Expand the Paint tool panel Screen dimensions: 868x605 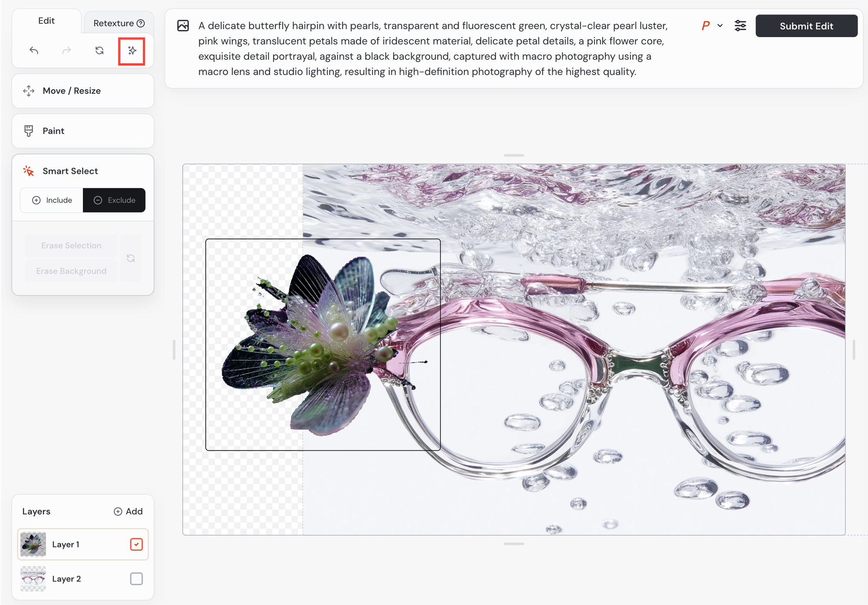(83, 131)
